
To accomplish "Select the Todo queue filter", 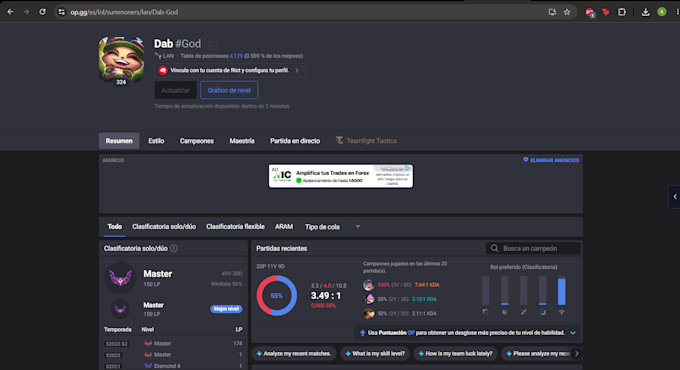I will tap(114, 227).
